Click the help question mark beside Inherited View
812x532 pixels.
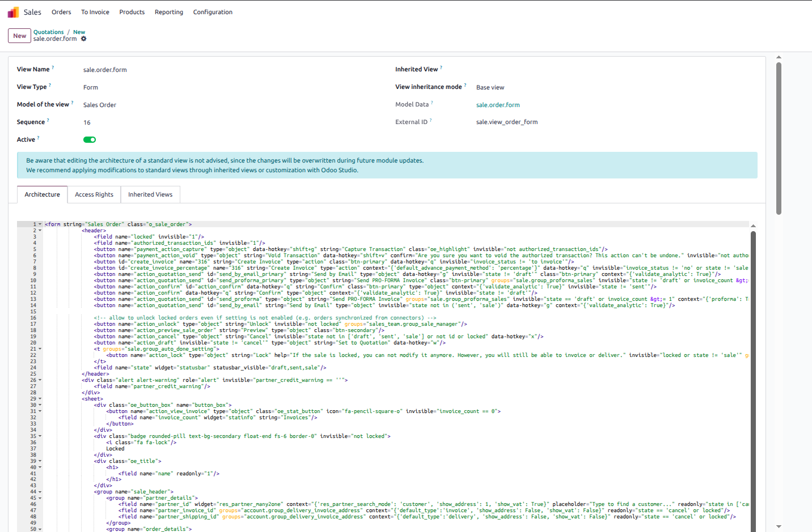441,67
